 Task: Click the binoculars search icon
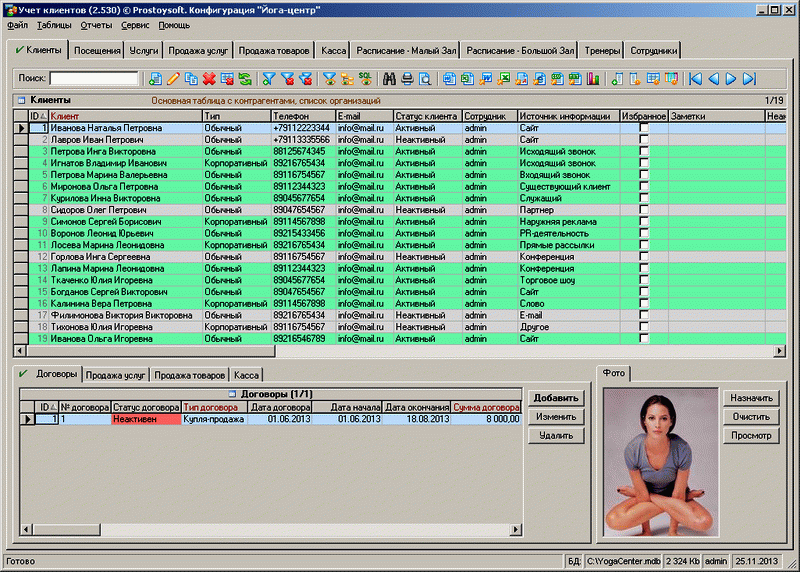pos(390,78)
